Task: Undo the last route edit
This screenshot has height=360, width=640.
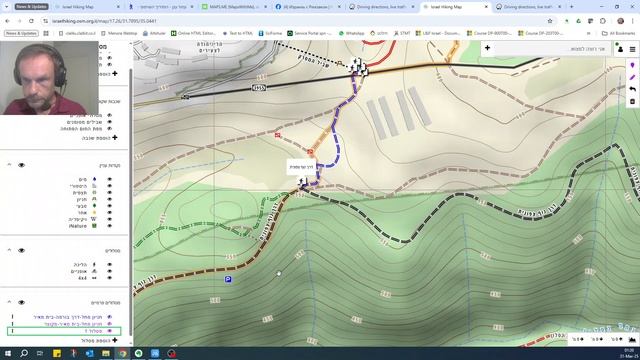Action: coord(632,89)
